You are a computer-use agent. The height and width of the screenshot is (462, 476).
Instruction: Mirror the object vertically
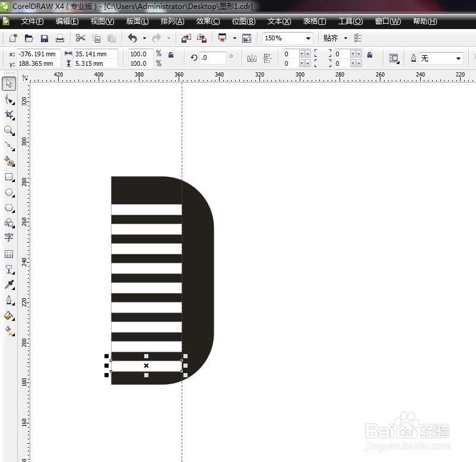pos(268,58)
